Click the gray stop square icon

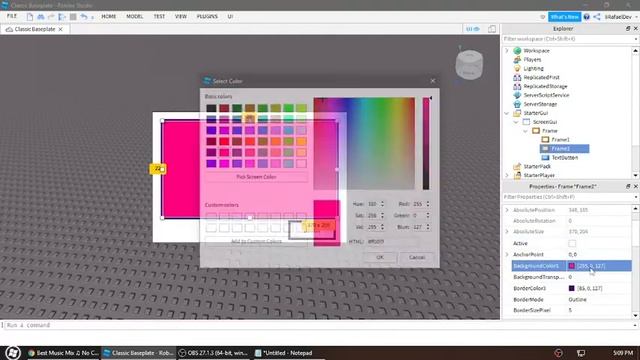[73, 17]
